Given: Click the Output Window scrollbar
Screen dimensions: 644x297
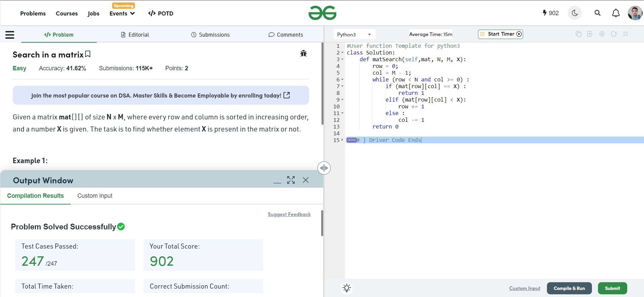Looking at the screenshot, I should (322, 223).
